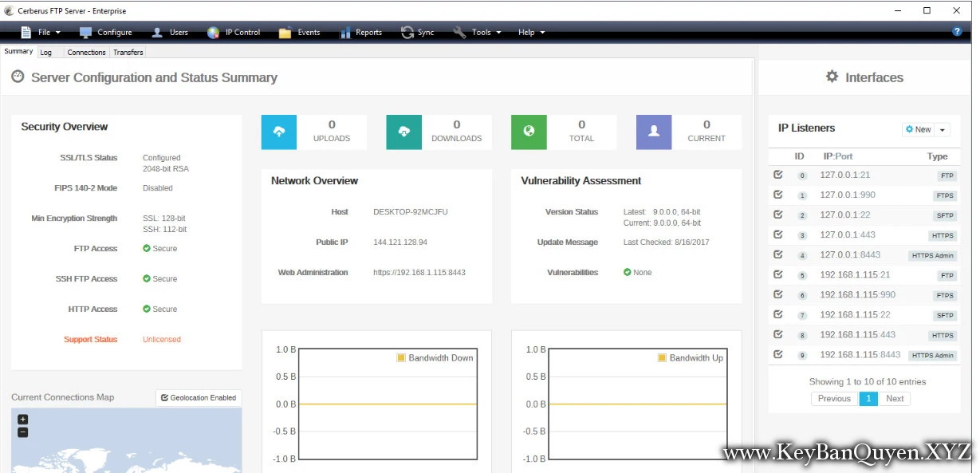Click the Interfaces gear icon
Image resolution: width=980 pixels, height=473 pixels.
(832, 77)
